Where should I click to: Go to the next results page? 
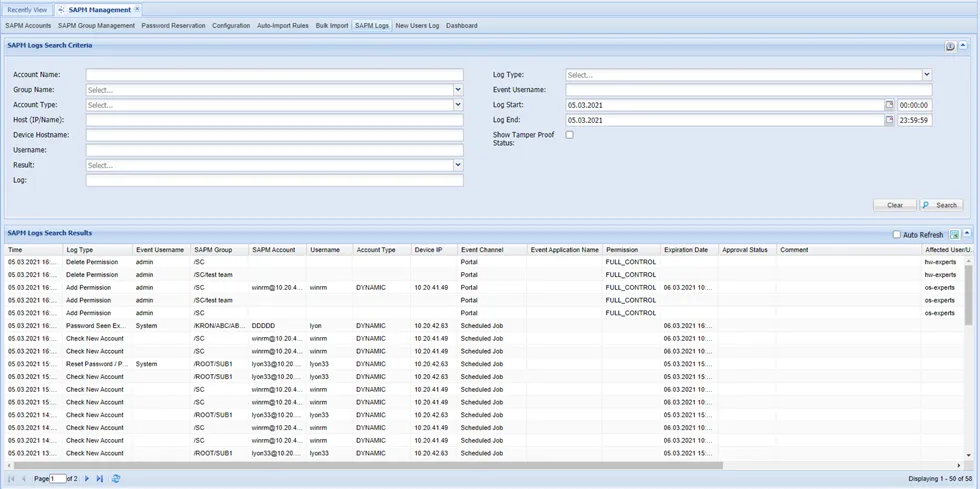[x=87, y=478]
